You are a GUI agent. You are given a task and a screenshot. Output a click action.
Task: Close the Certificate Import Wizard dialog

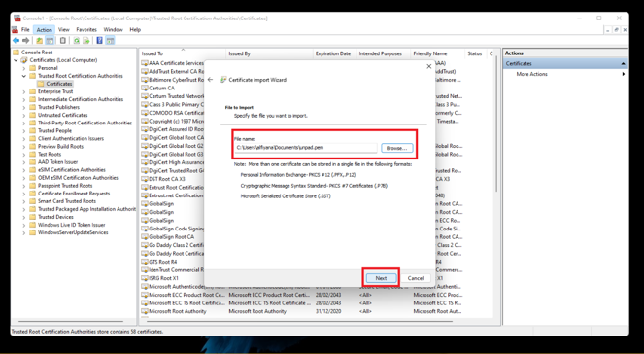tap(428, 66)
